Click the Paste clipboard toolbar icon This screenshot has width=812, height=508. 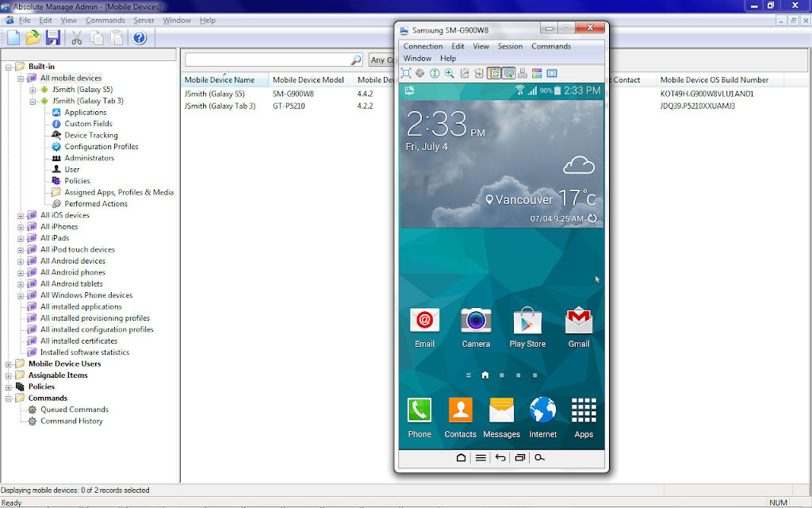117,38
